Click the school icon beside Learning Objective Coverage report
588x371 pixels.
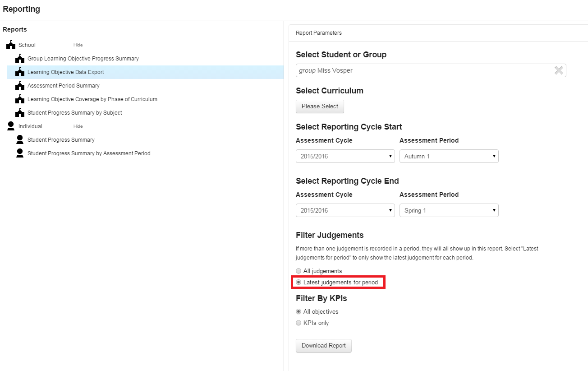[x=20, y=99]
